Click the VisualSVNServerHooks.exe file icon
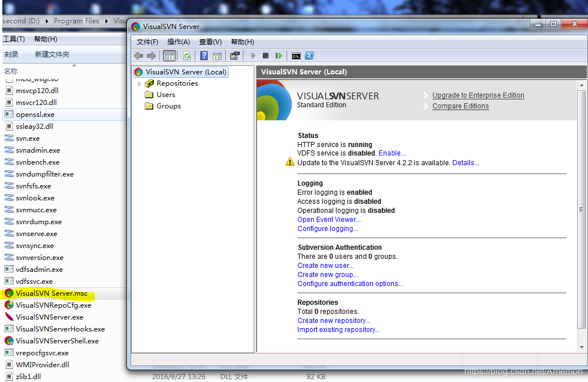Screen dimensions: 588x382 9,329
